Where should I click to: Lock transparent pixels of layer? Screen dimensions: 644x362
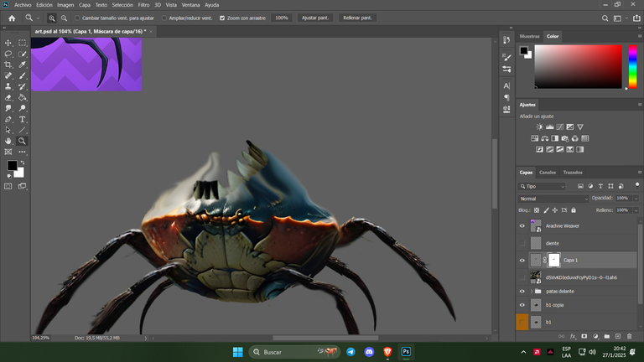537,210
